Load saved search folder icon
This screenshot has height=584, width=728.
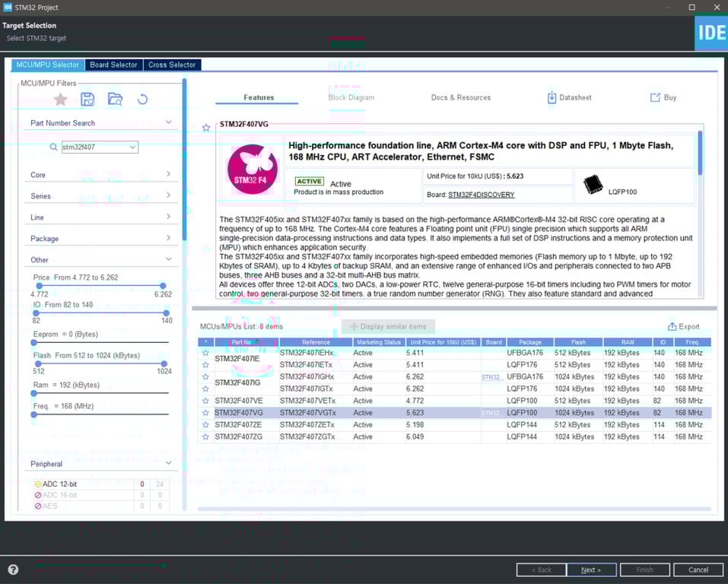point(115,99)
